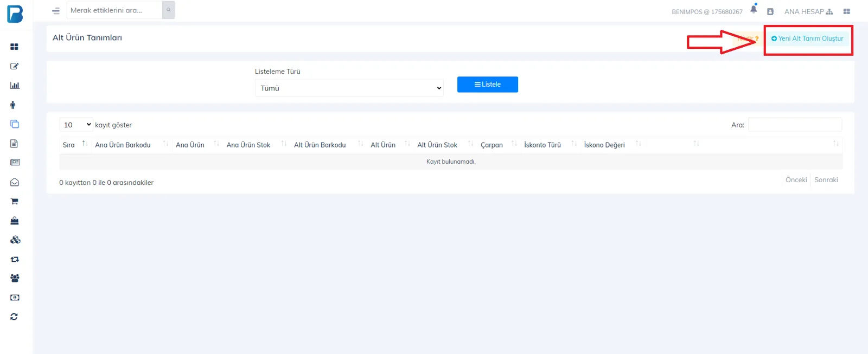Click the BenimPOS logo
Screen dimensions: 868x354
coord(15,14)
